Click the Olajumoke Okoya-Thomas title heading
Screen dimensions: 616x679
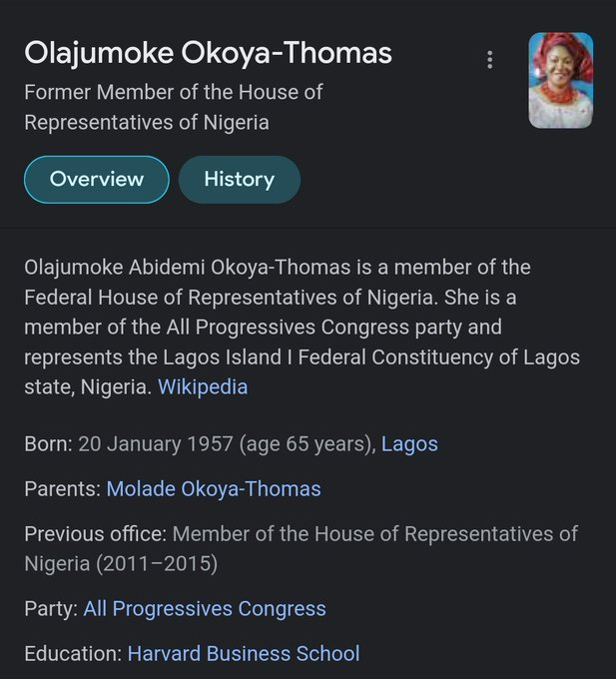click(208, 53)
